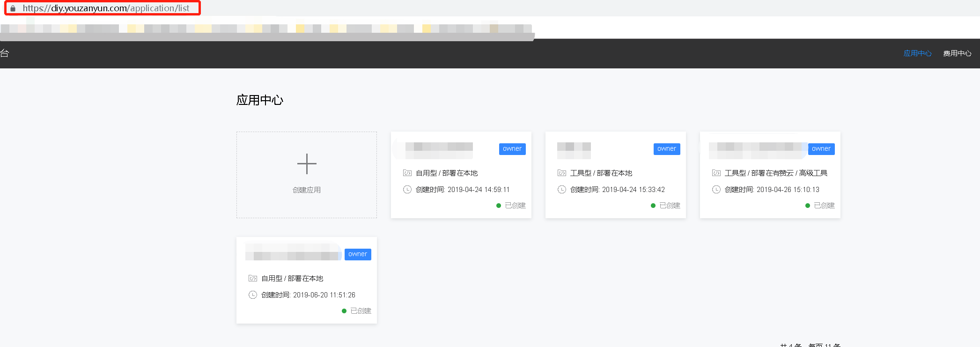Open the 应用中心 tab in the top navigation

(918, 53)
